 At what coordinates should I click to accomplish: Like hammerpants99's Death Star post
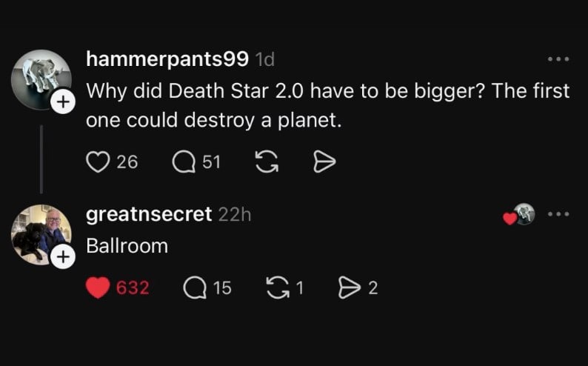(x=98, y=162)
